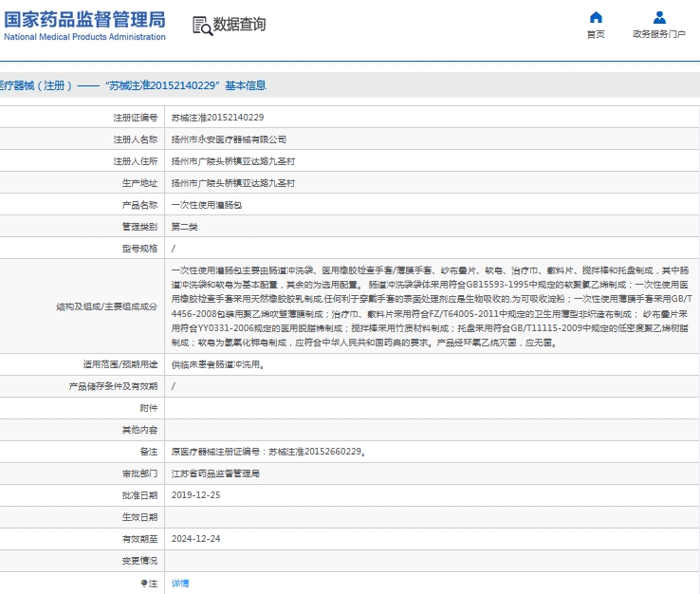700x594 pixels.
Task: Click the remark 原医疗器械注册证编号 text
Action: point(268,452)
